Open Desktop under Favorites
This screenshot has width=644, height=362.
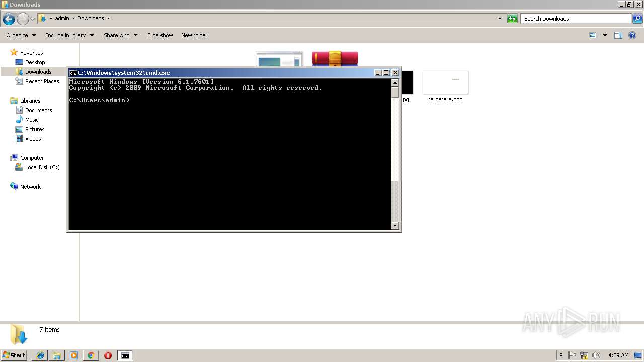pyautogui.click(x=35, y=62)
